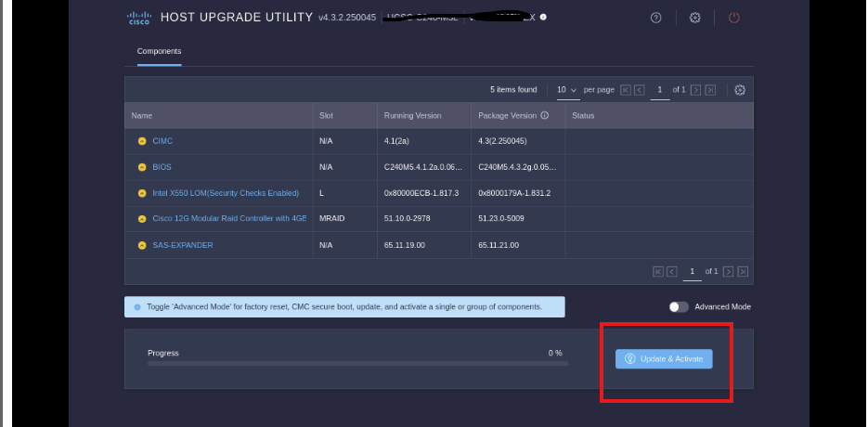Open the SAS-EXPANDER component link

click(x=183, y=245)
